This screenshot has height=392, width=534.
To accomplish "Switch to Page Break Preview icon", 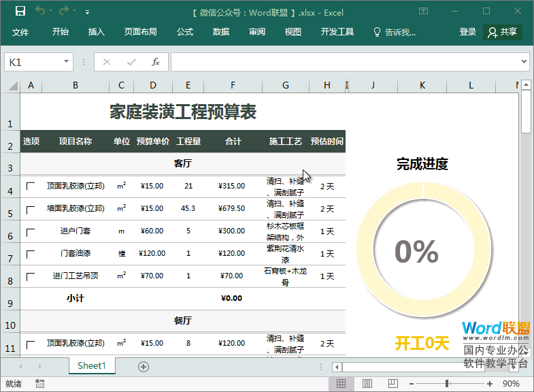I will point(393,384).
